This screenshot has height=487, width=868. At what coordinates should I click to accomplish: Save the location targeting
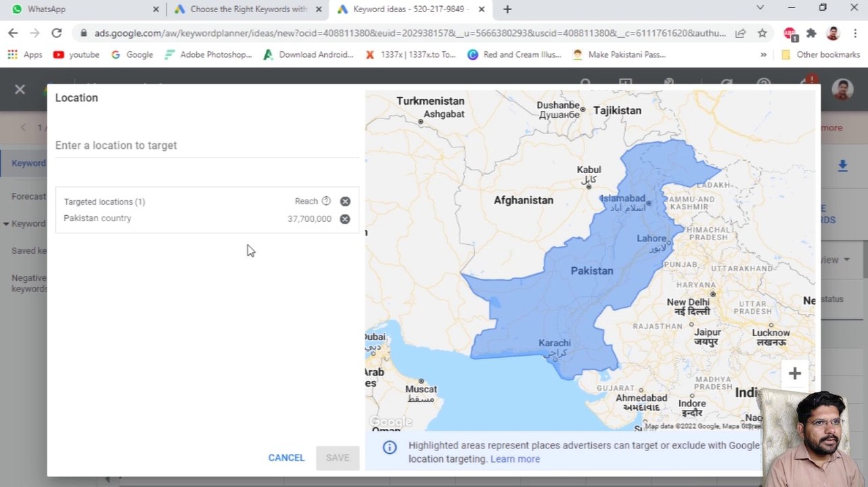(x=338, y=458)
